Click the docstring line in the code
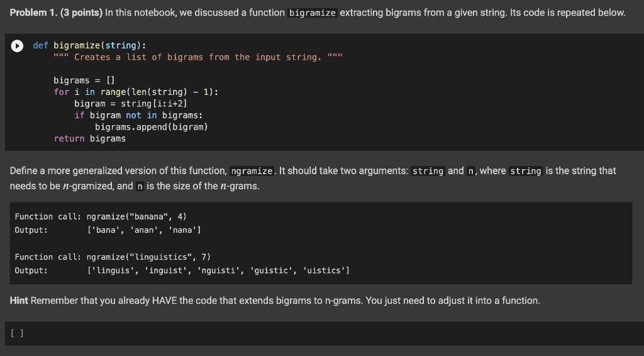The height and width of the screenshot is (356, 644). 198,57
